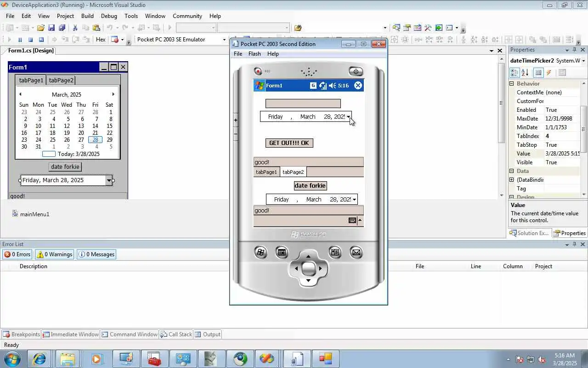The image size is (588, 368).
Task: Open the upper emulator date picker dropdown
Action: click(x=348, y=117)
